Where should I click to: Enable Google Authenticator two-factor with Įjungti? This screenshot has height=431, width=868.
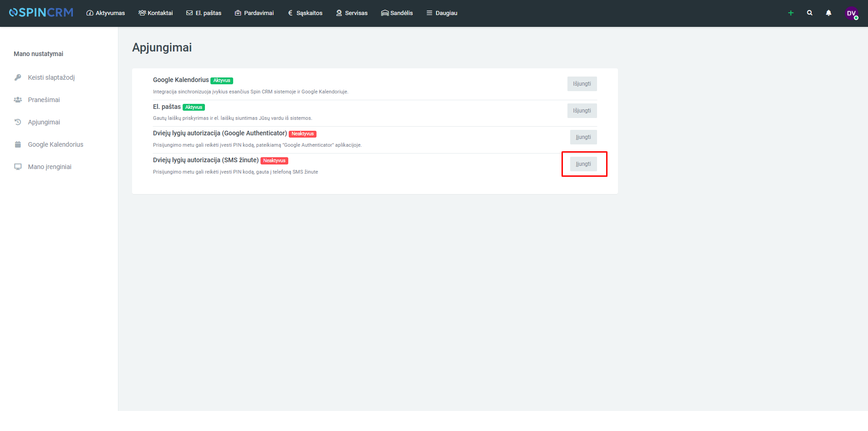tap(583, 137)
